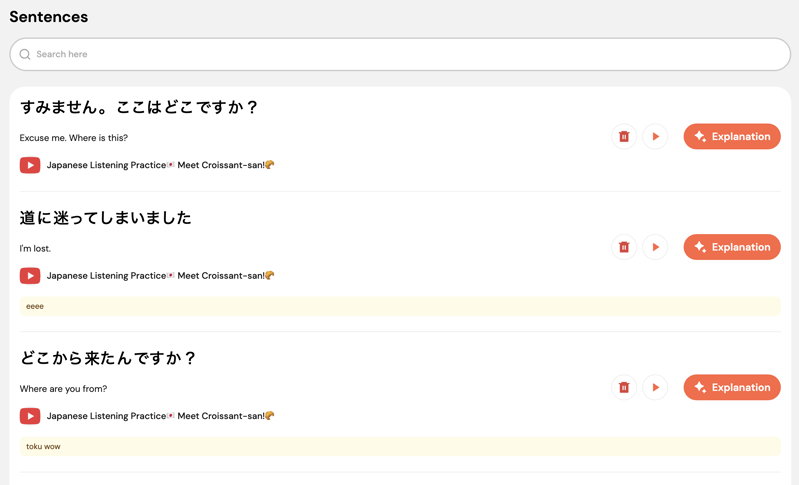
Task: Click the 'Where are you from?' translation
Action: [x=63, y=389]
